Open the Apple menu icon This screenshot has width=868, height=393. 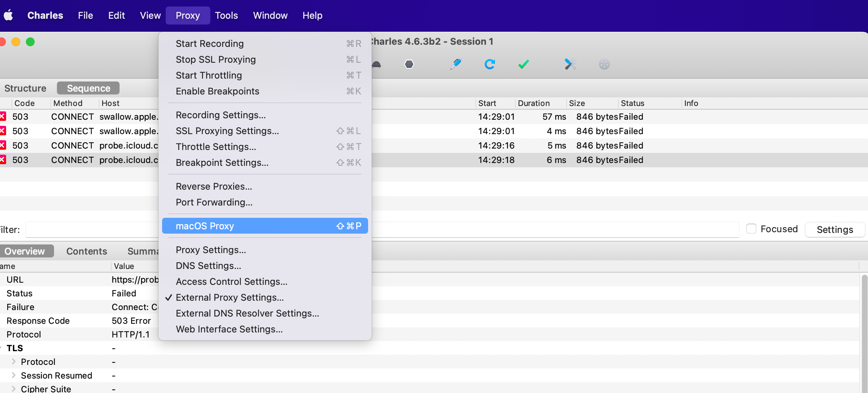coord(9,16)
